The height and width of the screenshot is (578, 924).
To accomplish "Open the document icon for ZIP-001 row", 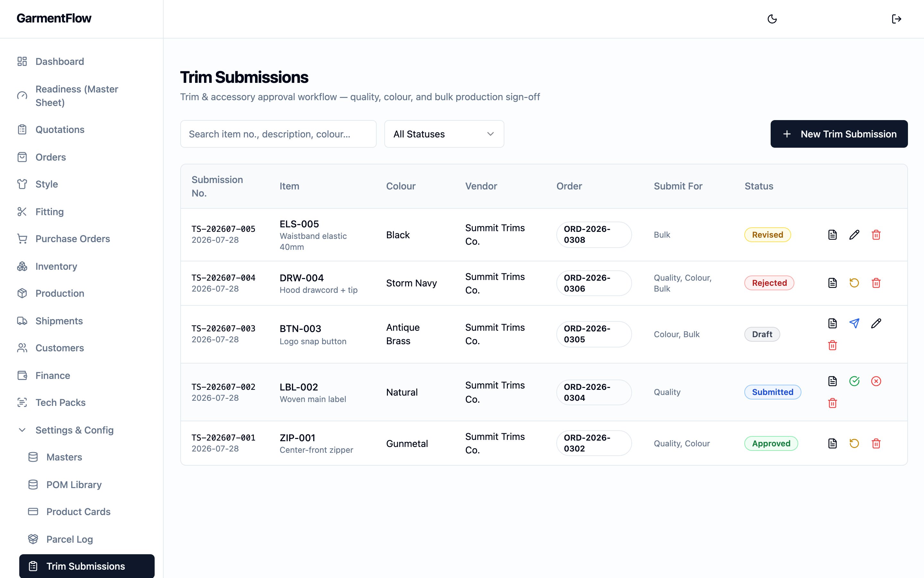I will point(832,443).
